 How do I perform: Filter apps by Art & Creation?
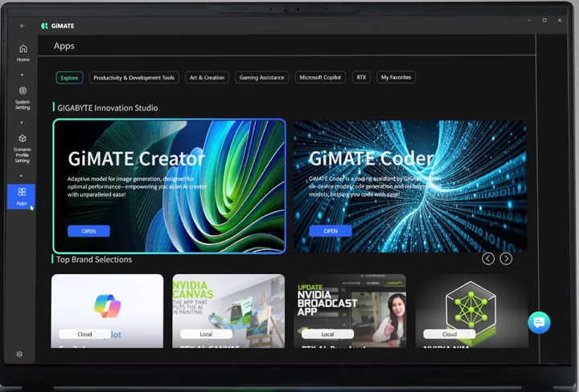[207, 78]
